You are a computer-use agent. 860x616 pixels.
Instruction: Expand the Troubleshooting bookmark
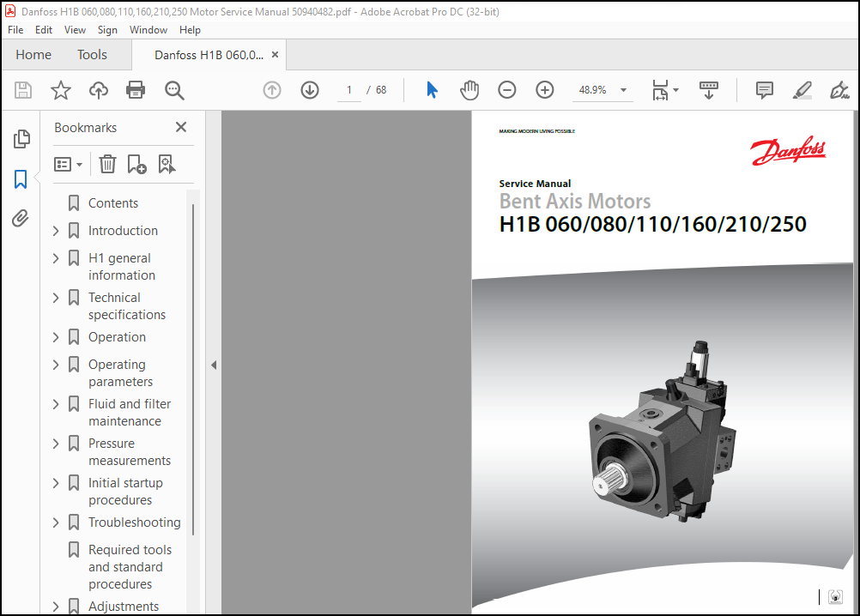[56, 522]
